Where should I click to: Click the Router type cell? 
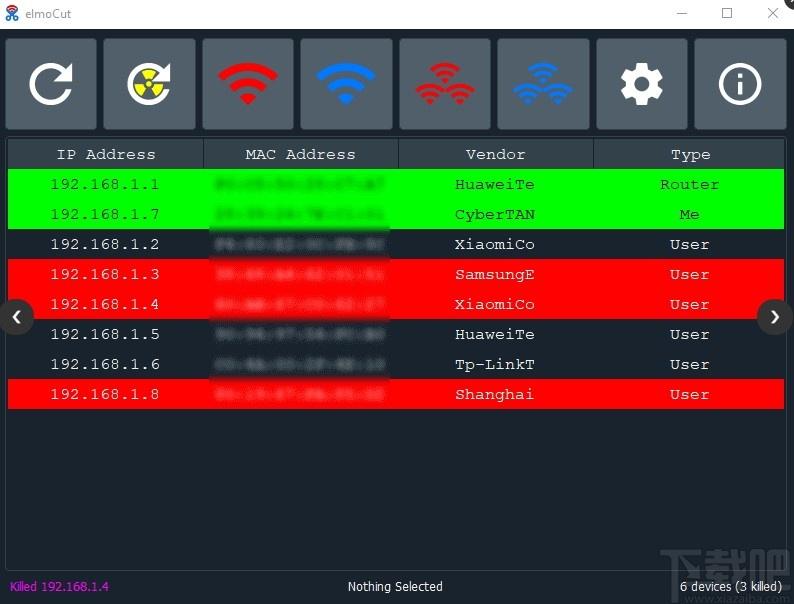(689, 184)
